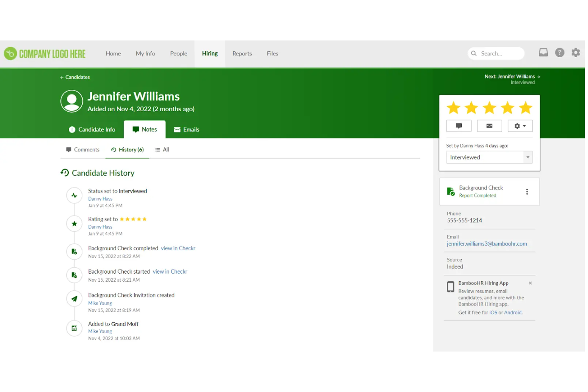
Task: Click the Background Check shield icon on the card
Action: [x=451, y=191]
